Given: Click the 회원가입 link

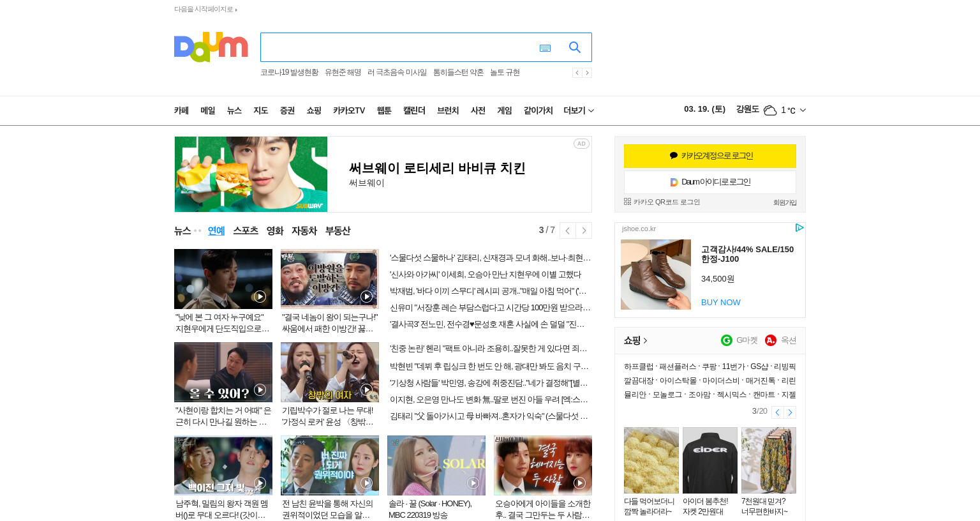Looking at the screenshot, I should point(785,202).
